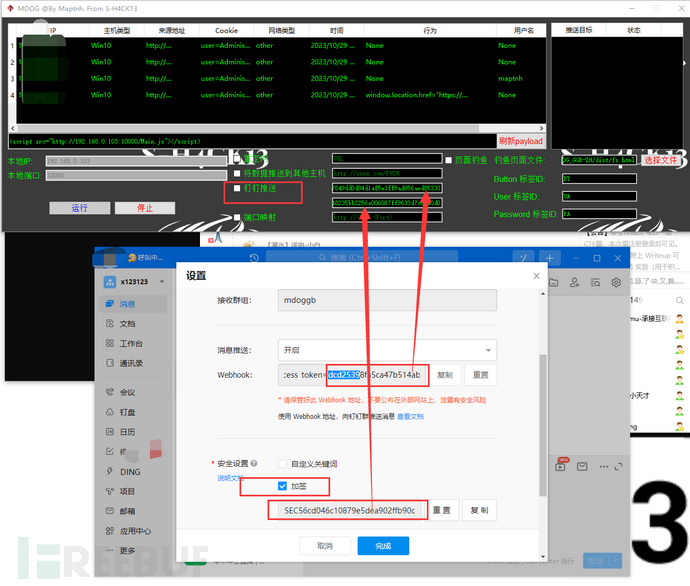Open 更多 in the DingTalk sidebar
The height and width of the screenshot is (586, 690).
point(127,551)
